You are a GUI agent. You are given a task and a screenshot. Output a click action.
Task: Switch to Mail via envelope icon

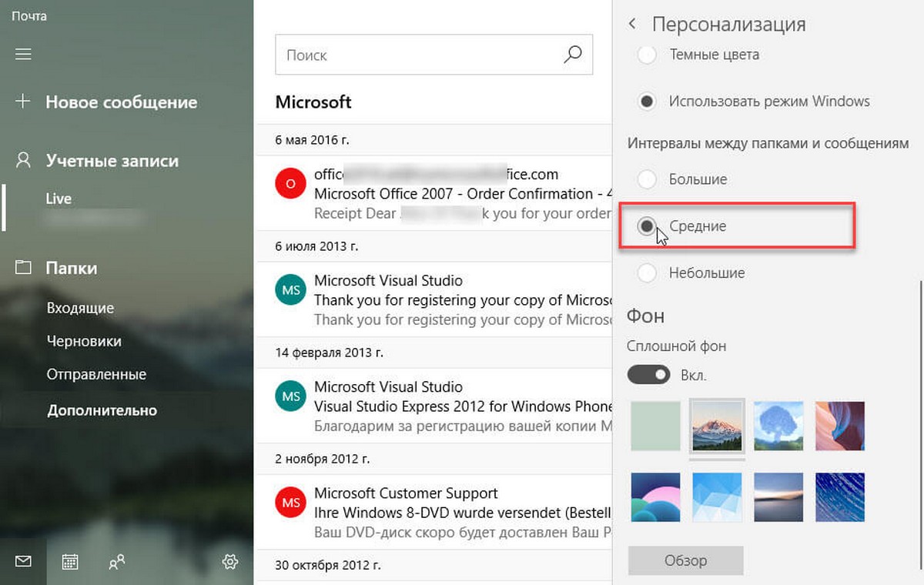pyautogui.click(x=23, y=562)
